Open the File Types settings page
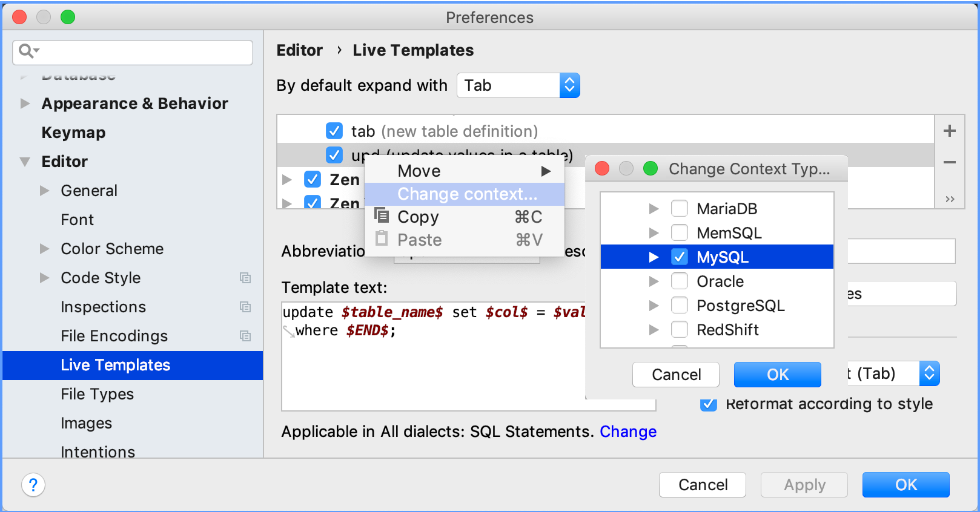The image size is (980, 512). coord(97,394)
